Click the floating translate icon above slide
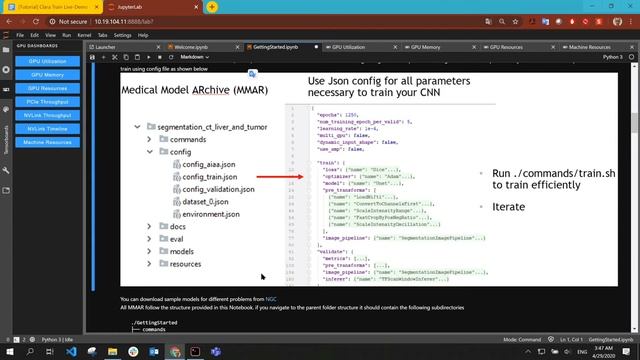 pyautogui.click(x=252, y=73)
